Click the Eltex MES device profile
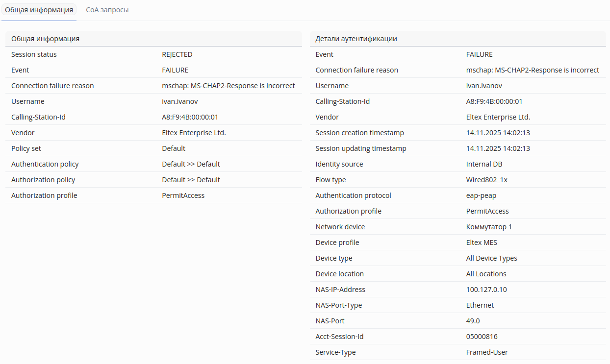The height and width of the screenshot is (364, 610). [x=482, y=243]
